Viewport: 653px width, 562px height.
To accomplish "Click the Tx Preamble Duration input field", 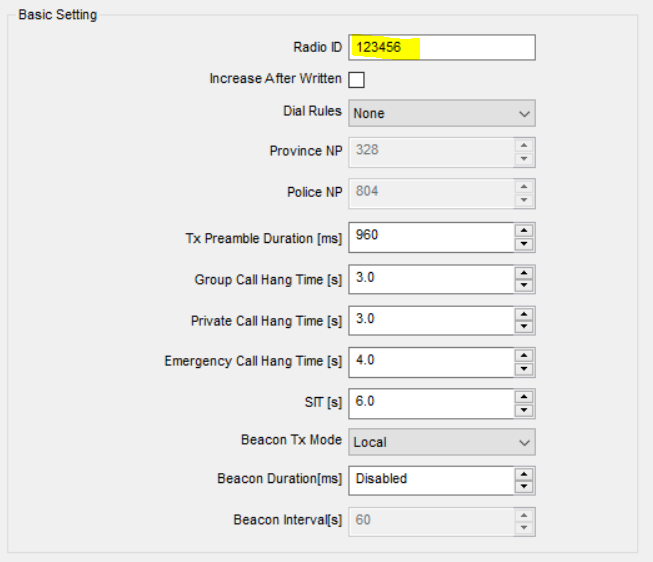I will [x=431, y=237].
